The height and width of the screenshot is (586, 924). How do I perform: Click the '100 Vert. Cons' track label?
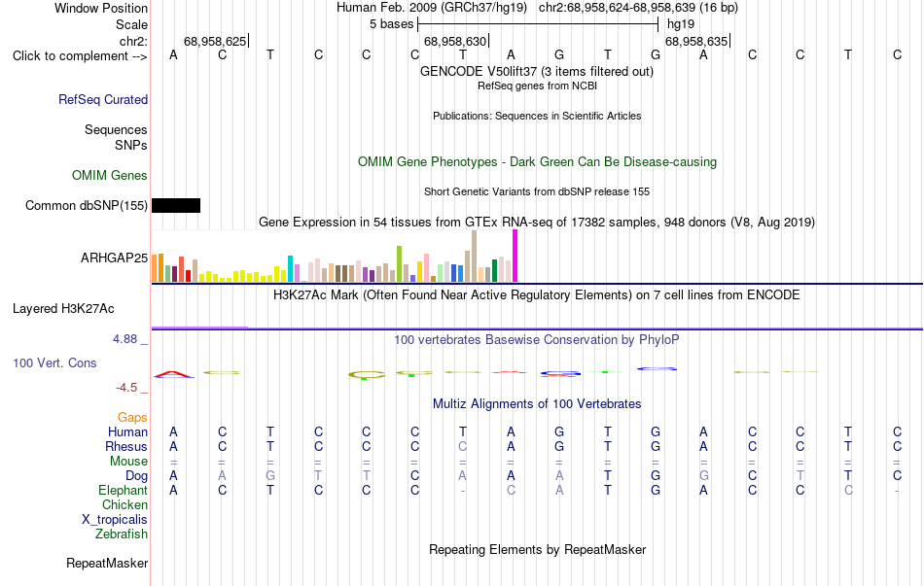click(54, 362)
